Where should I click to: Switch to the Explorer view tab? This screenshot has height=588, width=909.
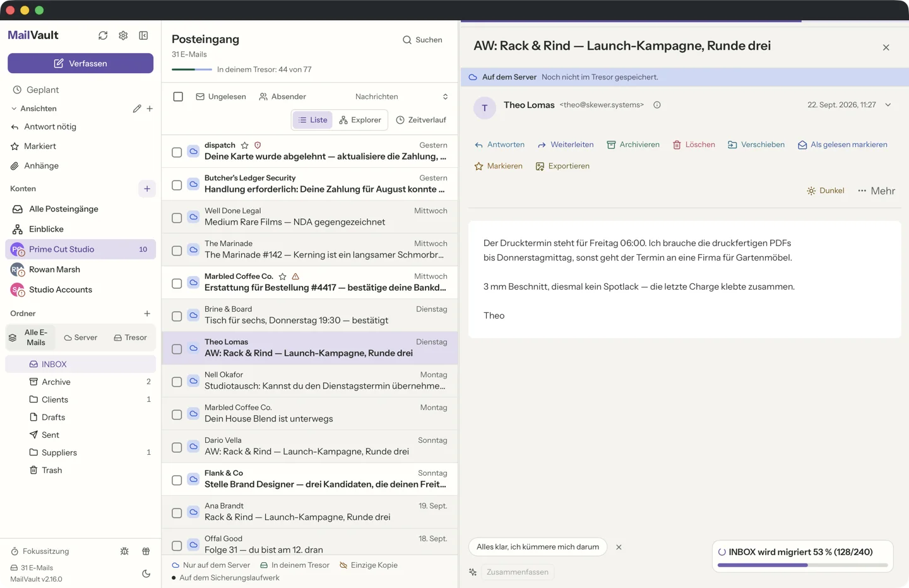(x=360, y=120)
